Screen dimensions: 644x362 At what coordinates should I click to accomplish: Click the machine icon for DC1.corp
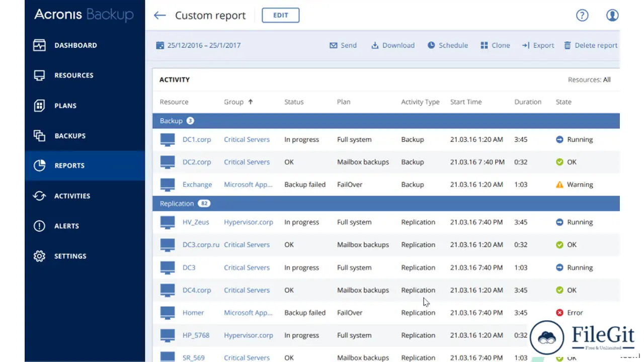[x=168, y=140]
